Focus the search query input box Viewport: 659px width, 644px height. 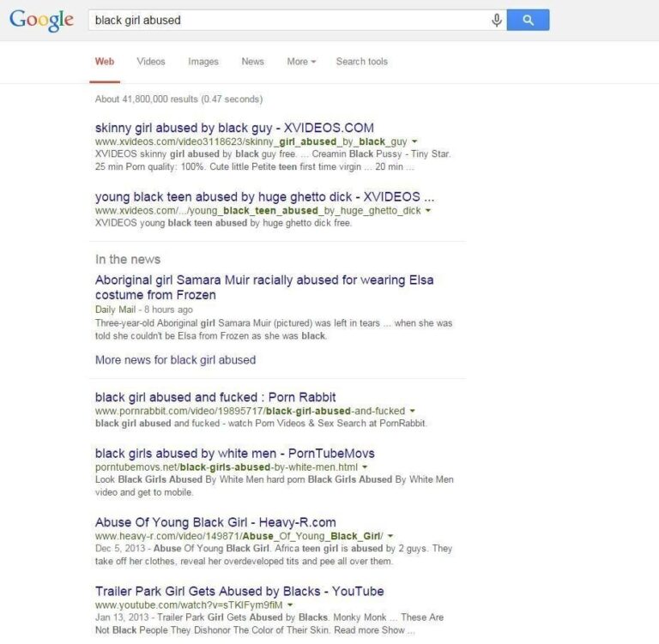[289, 21]
